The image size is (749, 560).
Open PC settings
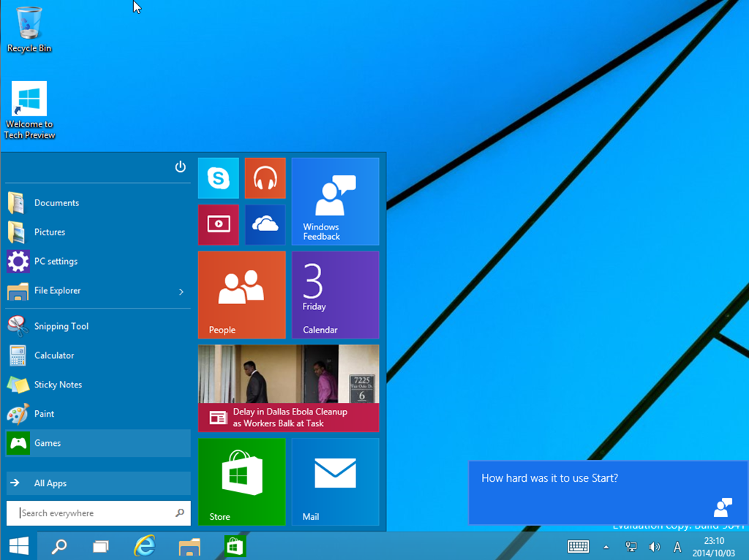(x=98, y=261)
